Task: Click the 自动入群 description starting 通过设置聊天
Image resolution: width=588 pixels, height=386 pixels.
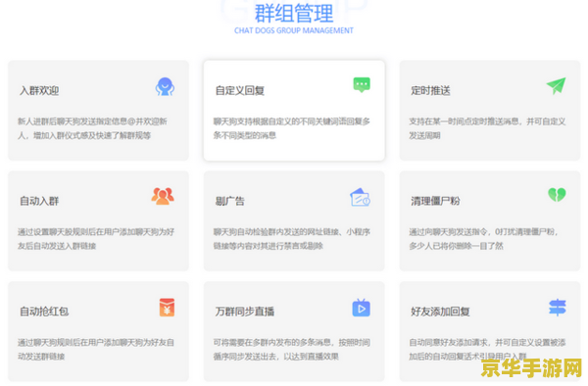Action: (x=96, y=239)
